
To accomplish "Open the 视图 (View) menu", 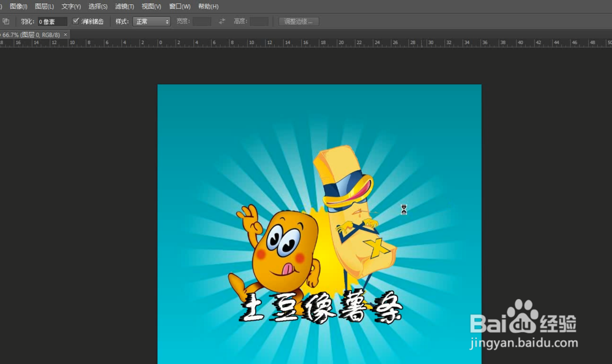I will 150,6.
